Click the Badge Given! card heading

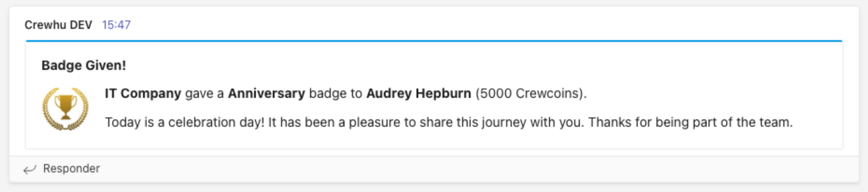coord(84,65)
